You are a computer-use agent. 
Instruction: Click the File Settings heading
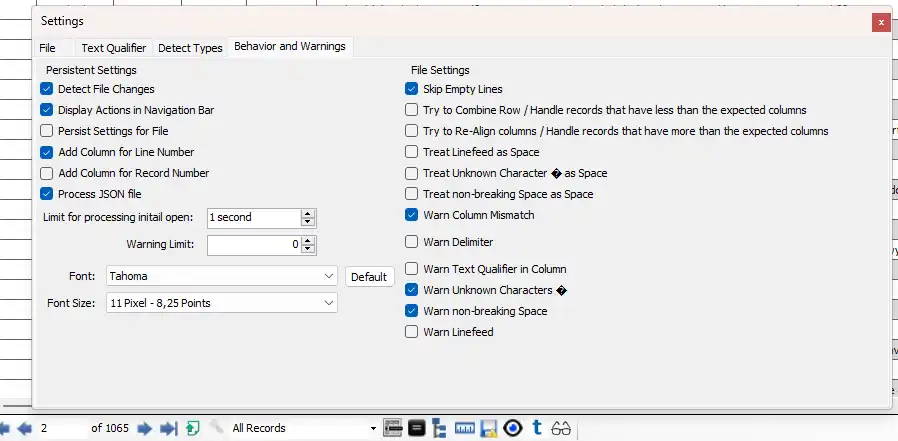point(440,70)
